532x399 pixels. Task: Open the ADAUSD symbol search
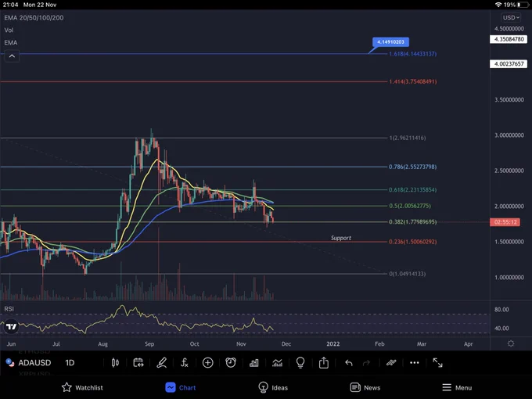(34, 363)
